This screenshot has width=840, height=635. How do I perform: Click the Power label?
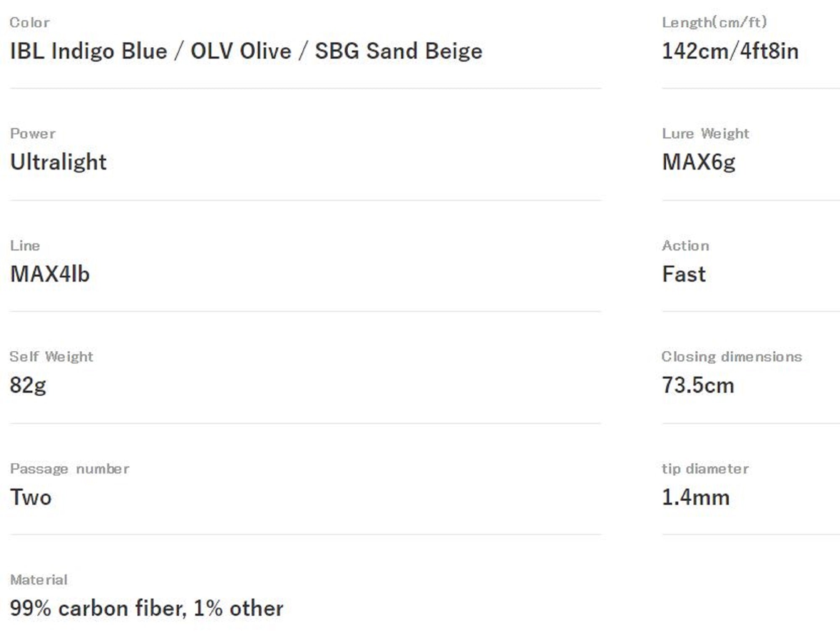tap(32, 133)
